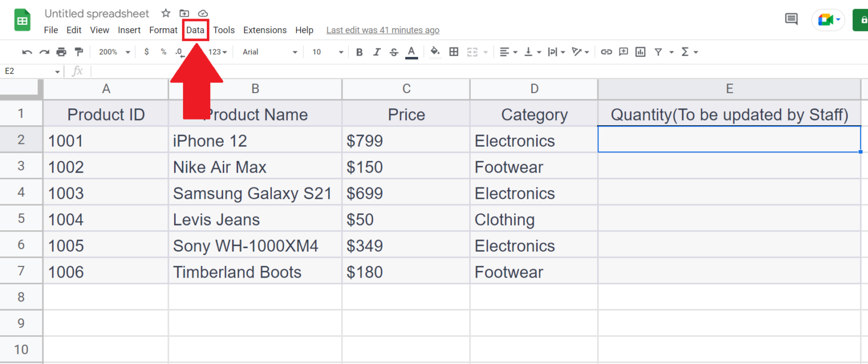
Task: Select row 5 header
Action: [21, 219]
